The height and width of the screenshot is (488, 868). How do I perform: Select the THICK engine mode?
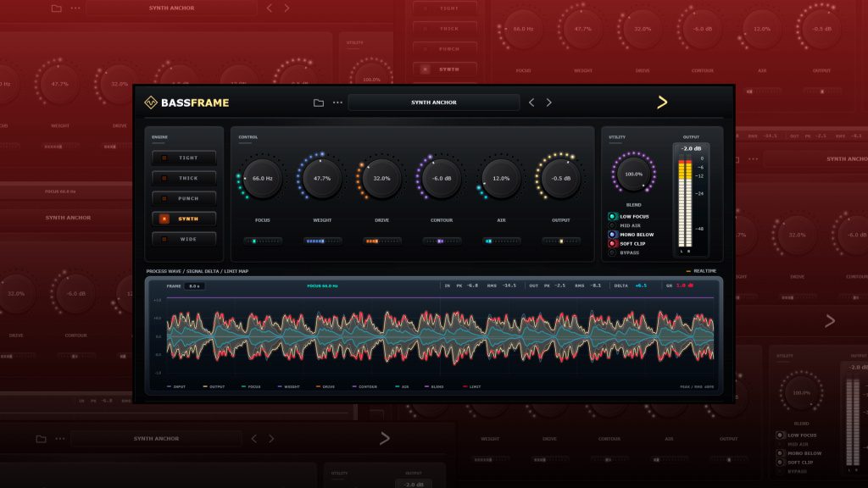point(184,178)
